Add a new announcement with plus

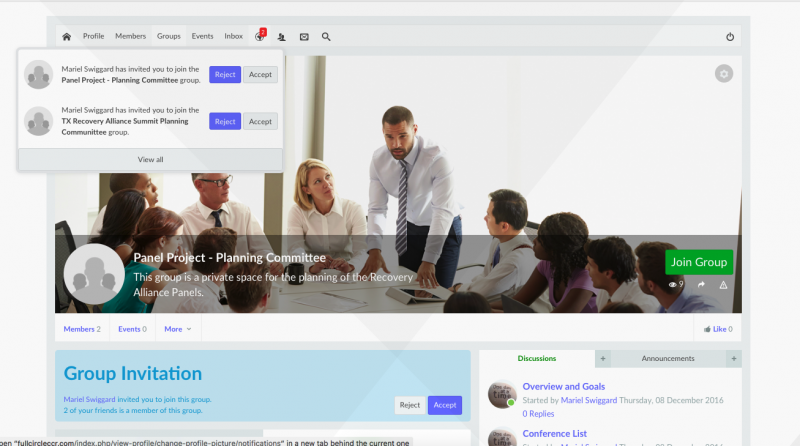pyautogui.click(x=734, y=358)
